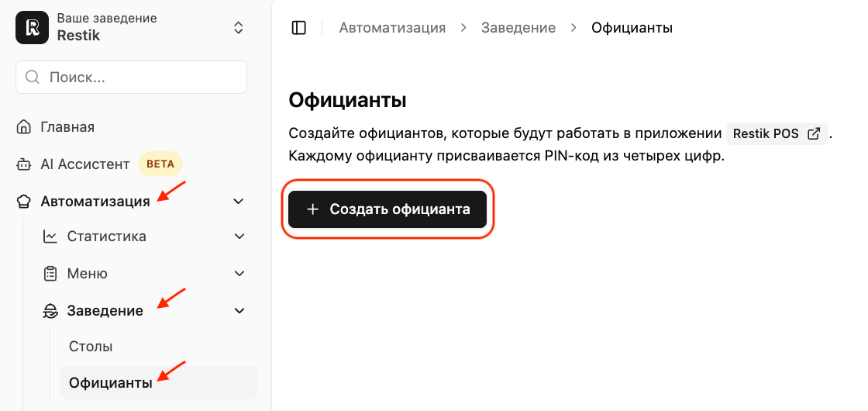Click the Заведение dish icon
This screenshot has height=411, width=868.
coord(50,311)
